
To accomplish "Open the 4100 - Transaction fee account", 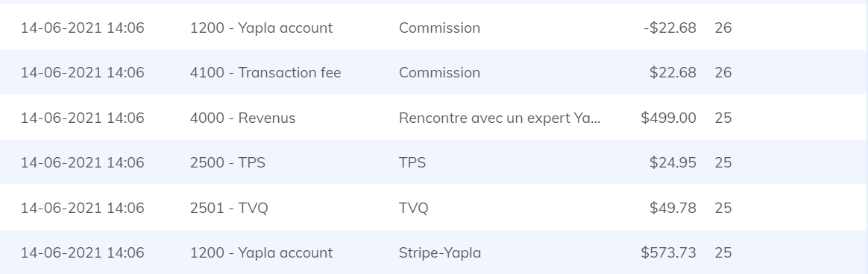I will (x=265, y=72).
